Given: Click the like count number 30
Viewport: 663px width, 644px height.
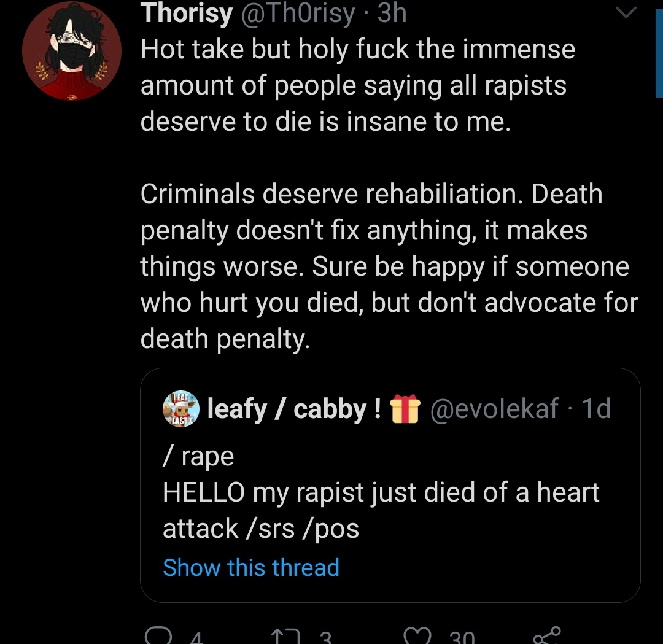Looking at the screenshot, I should [x=462, y=637].
